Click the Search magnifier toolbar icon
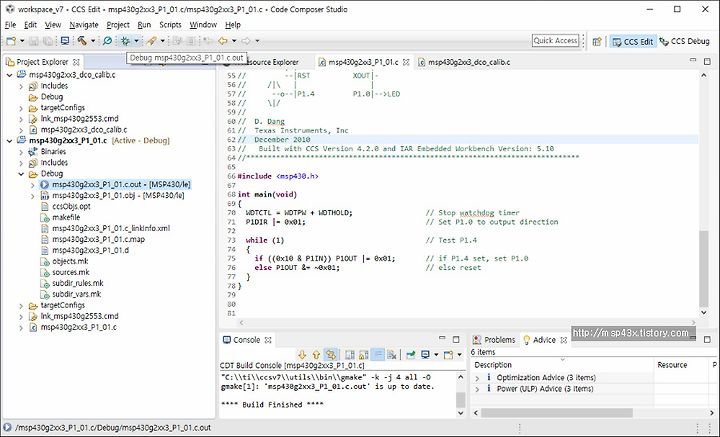The height and width of the screenshot is (437, 720). click(x=107, y=41)
